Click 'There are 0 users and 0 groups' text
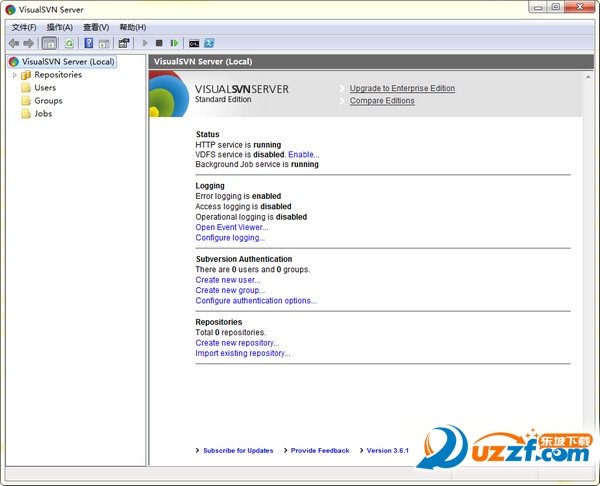Image resolution: width=600 pixels, height=486 pixels. tap(253, 269)
